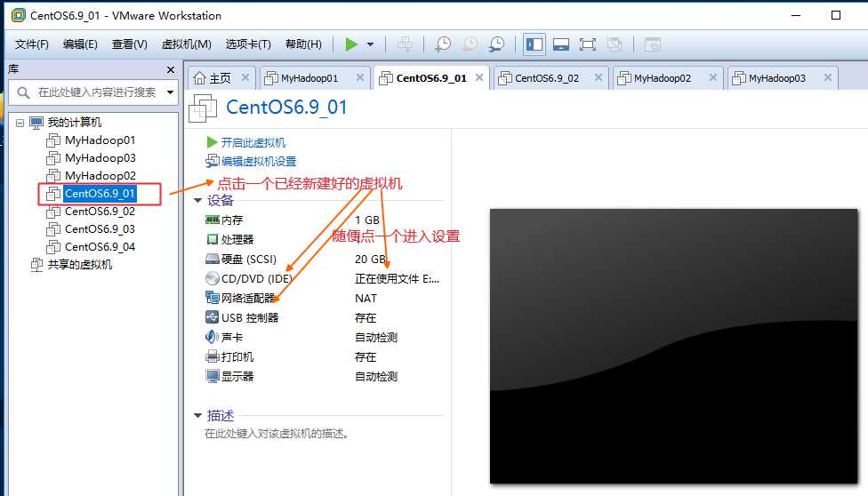Open the power options dropdown arrow
The width and height of the screenshot is (868, 496).
(x=370, y=44)
